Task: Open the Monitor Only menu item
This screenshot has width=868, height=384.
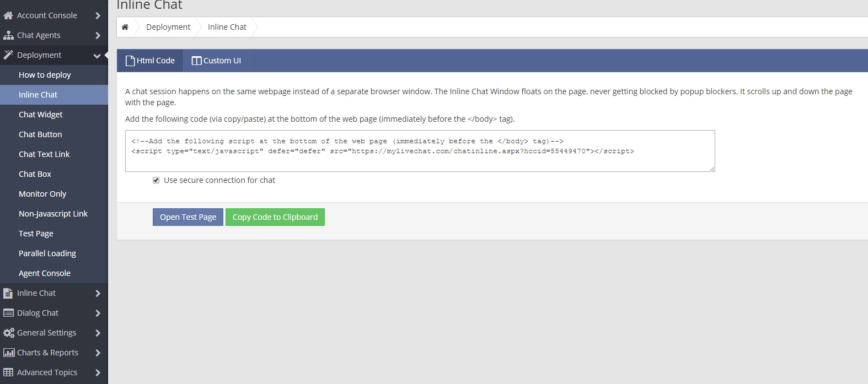Action: [54, 194]
